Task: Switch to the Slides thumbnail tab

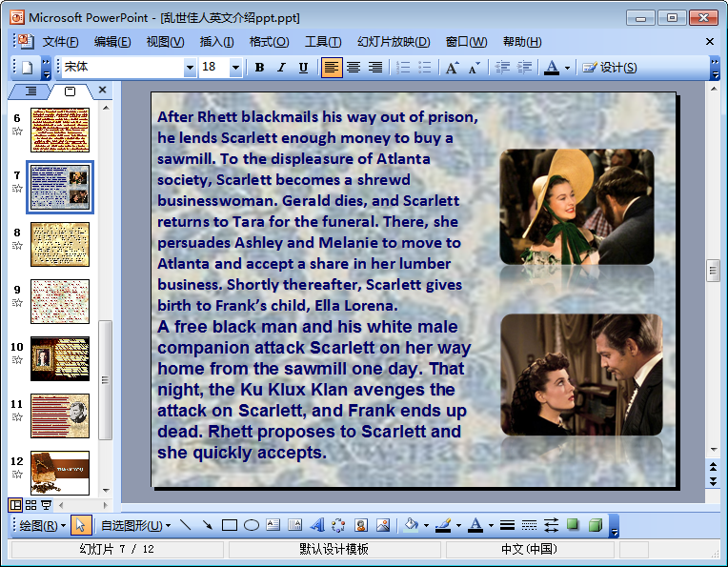Action: coord(71,91)
